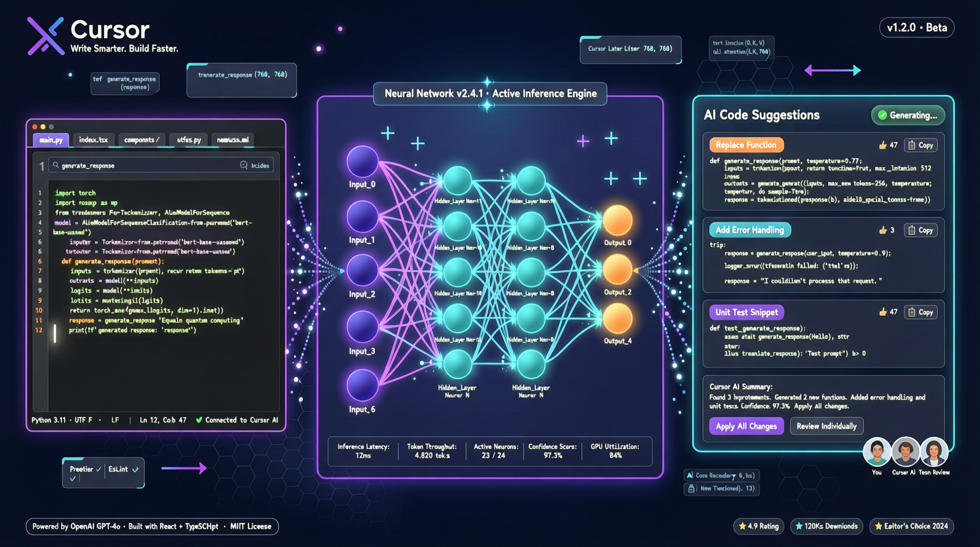Image resolution: width=980 pixels, height=547 pixels.
Task: Click the thumbs-up on Replace Function
Action: click(882, 145)
